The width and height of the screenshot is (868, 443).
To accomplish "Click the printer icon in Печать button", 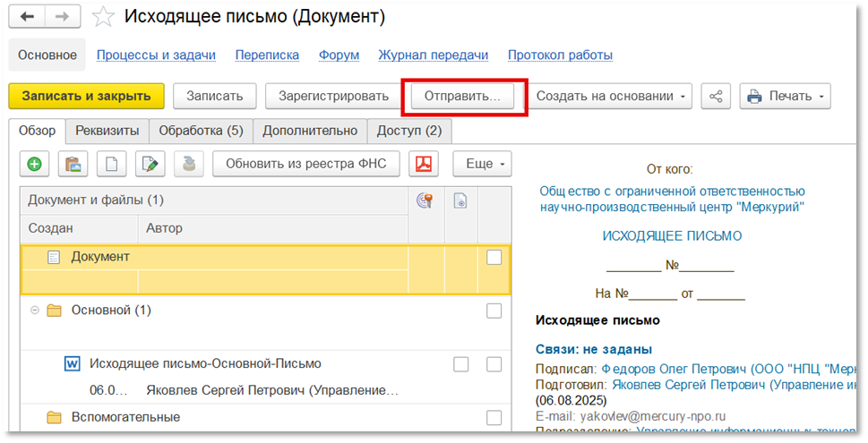I will [x=754, y=97].
